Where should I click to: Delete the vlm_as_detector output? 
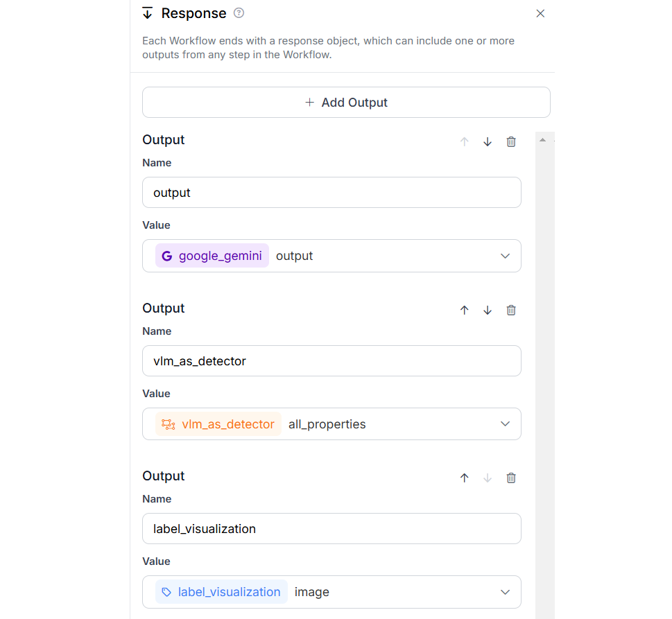click(x=511, y=310)
